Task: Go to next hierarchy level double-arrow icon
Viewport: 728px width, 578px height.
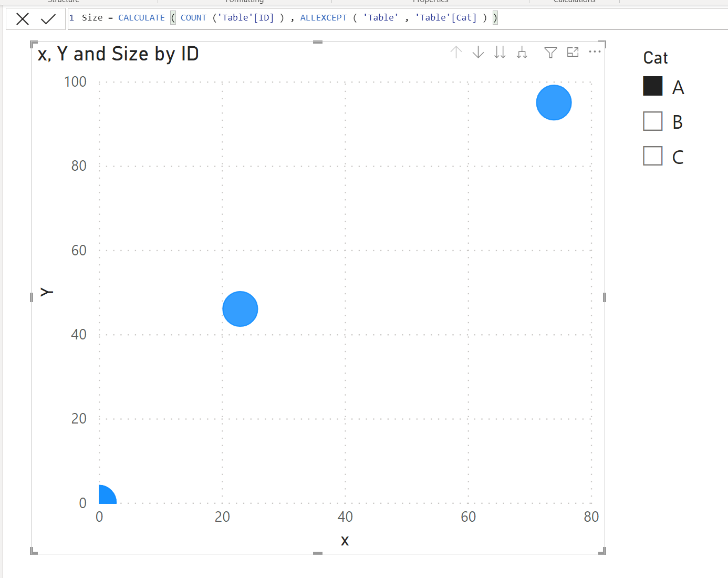Action: tap(500, 52)
